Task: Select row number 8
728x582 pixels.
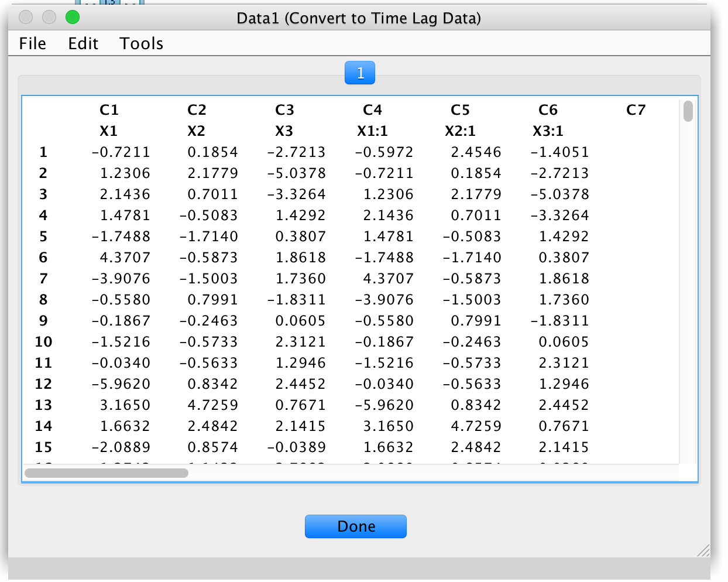Action: pos(43,299)
